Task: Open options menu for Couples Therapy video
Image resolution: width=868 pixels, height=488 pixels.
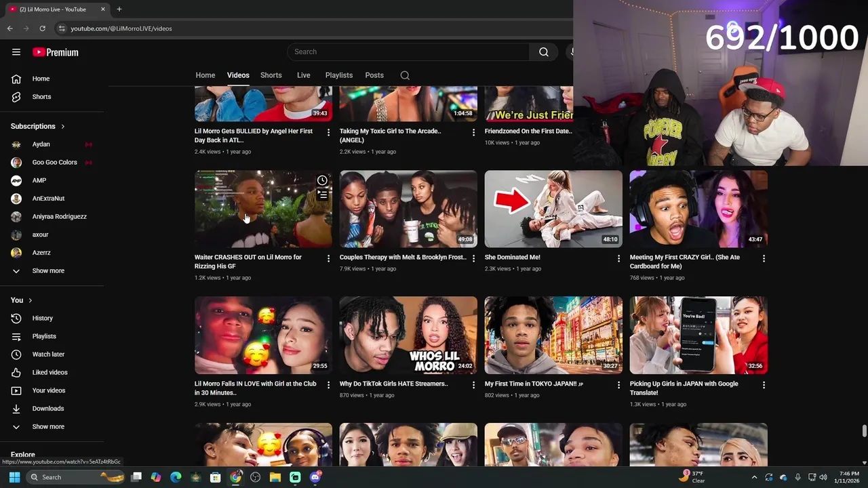Action: [x=473, y=258]
